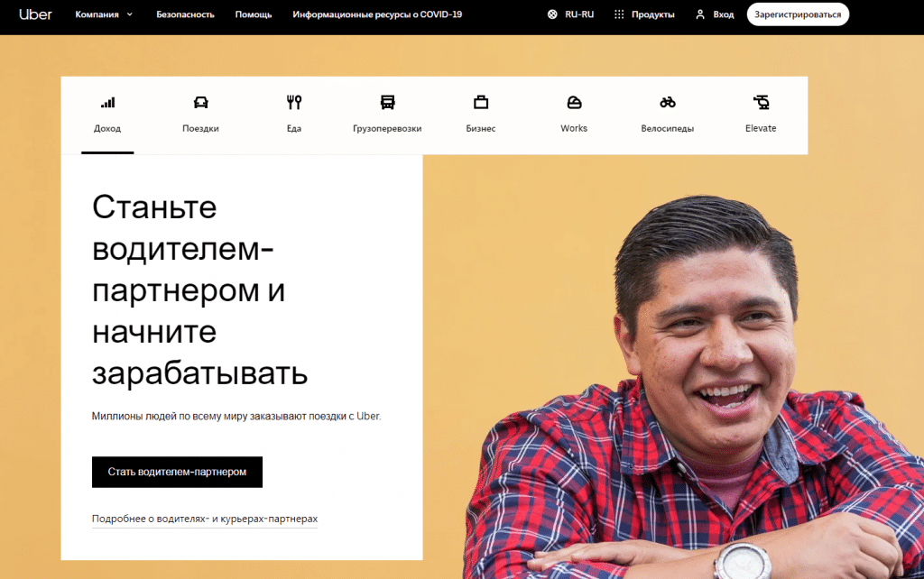Image resolution: width=924 pixels, height=579 pixels.
Task: Switch to the Грузоперевозки tab
Action: [387, 115]
